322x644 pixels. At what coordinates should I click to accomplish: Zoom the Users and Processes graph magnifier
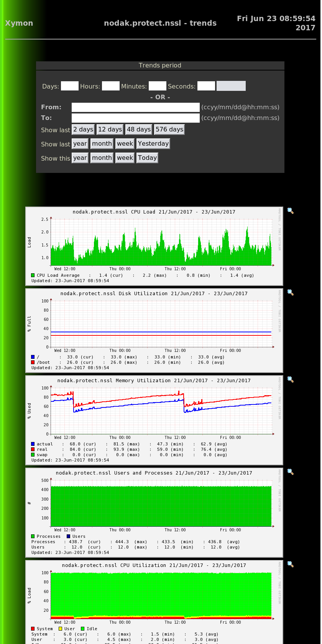(291, 472)
